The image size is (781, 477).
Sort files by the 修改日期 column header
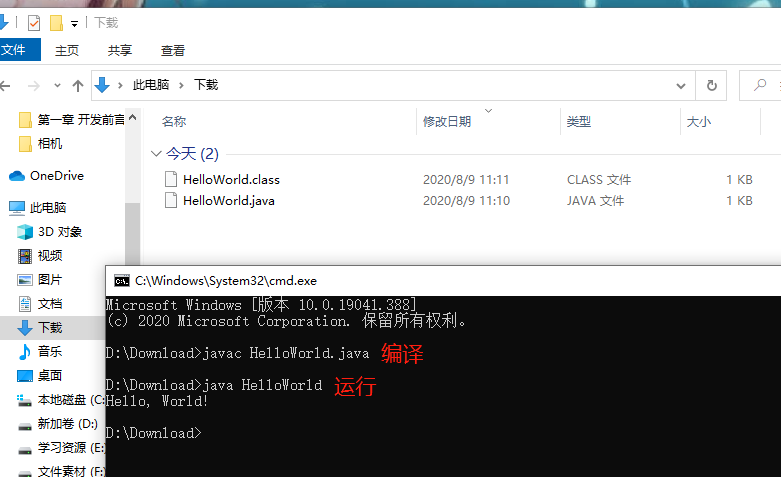[x=447, y=121]
